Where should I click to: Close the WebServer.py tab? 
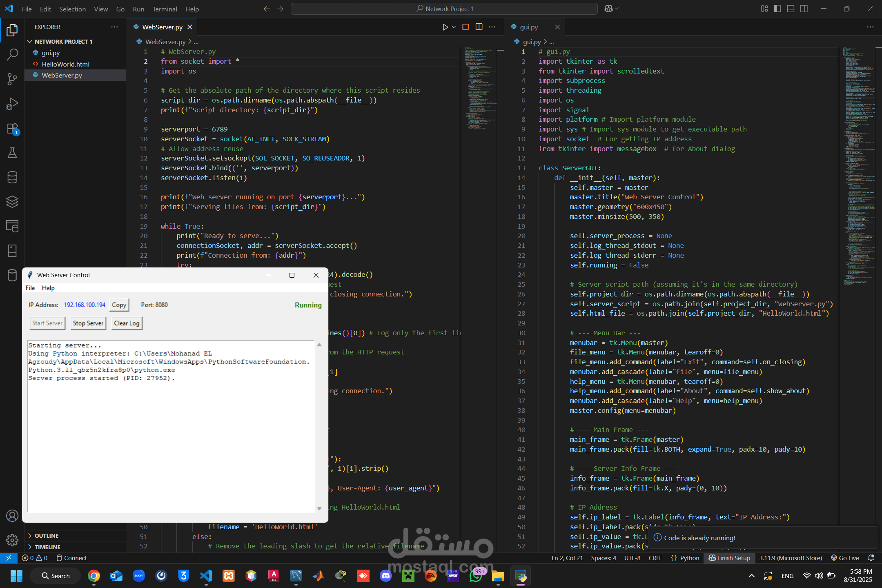(x=189, y=27)
